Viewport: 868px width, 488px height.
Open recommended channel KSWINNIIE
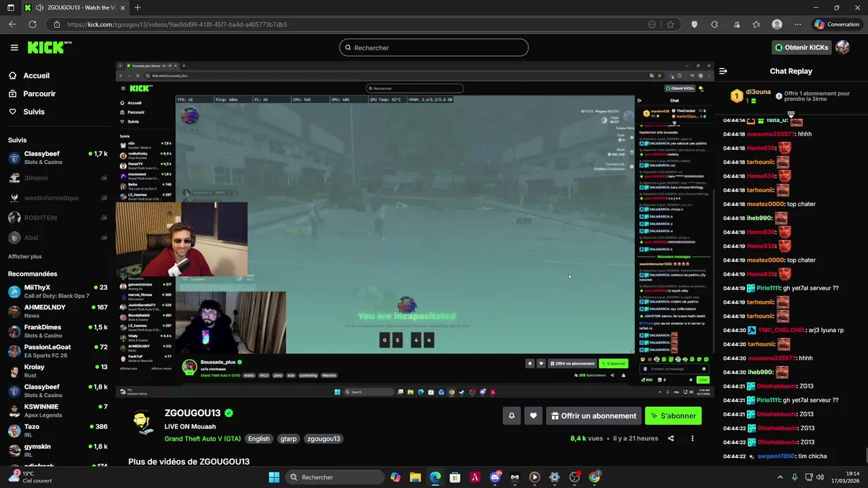58,411
